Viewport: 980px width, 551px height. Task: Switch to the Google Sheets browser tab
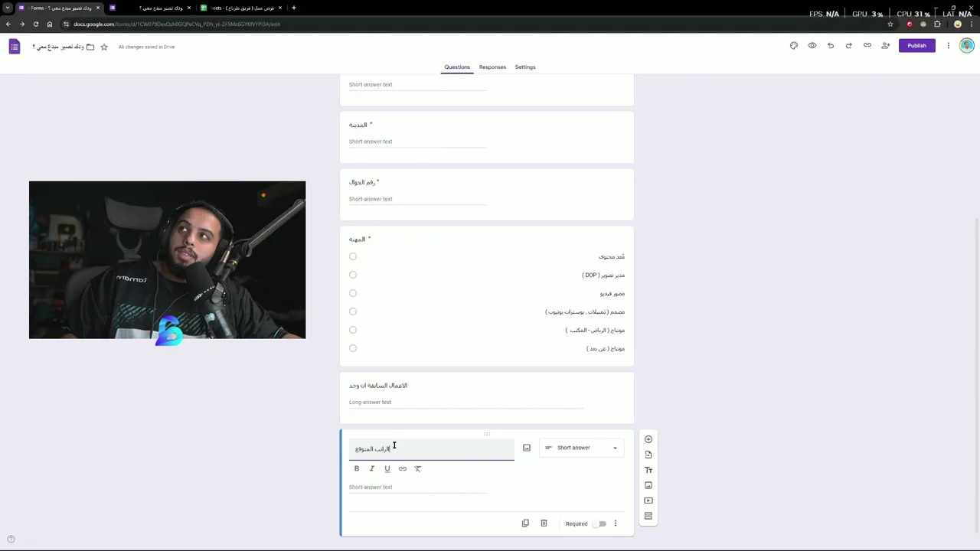[x=242, y=8]
